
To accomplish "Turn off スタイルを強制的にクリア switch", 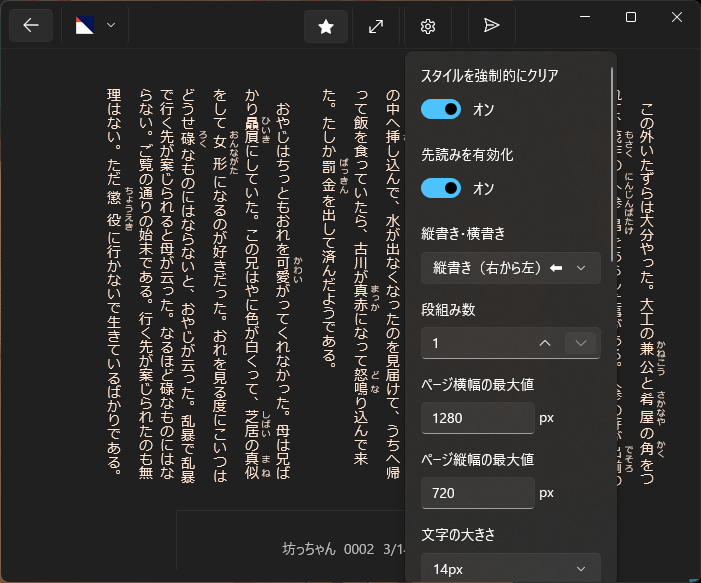I will tap(441, 109).
